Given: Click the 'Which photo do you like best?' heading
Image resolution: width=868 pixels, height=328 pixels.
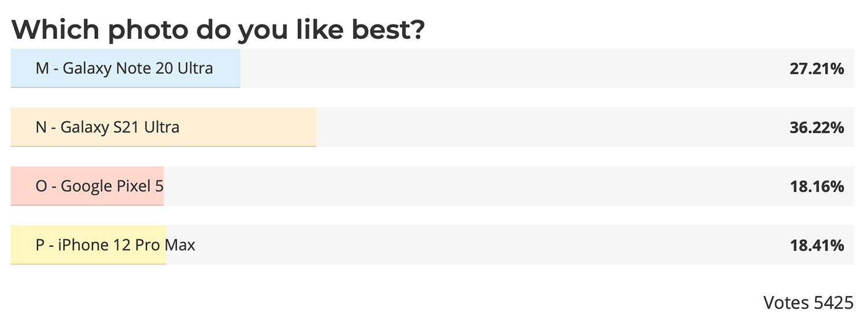Looking at the screenshot, I should click(x=218, y=29).
